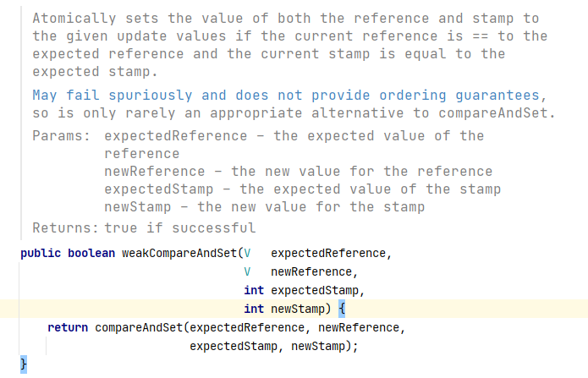Click the first type parameter V
This screenshot has height=378, width=588.
(247, 253)
